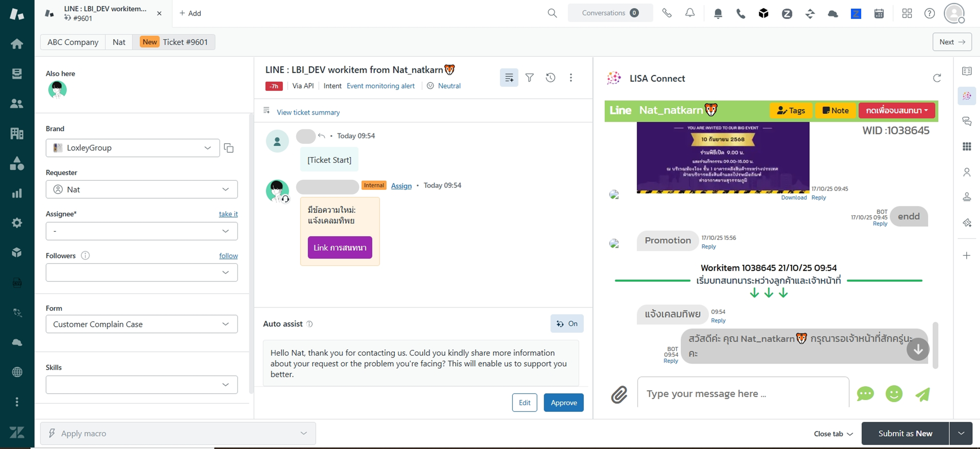This screenshot has width=980, height=449.
Task: Open submit status options arrow
Action: [x=961, y=433]
